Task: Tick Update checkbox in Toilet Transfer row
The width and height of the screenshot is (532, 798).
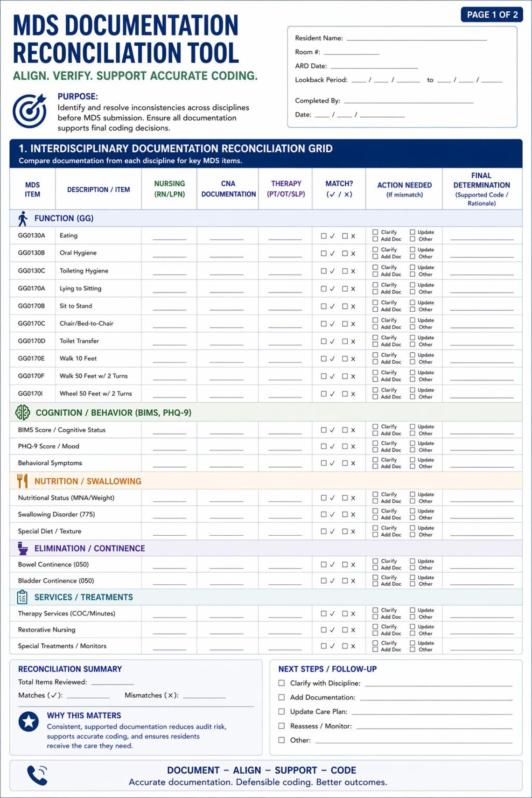Action: (x=413, y=337)
